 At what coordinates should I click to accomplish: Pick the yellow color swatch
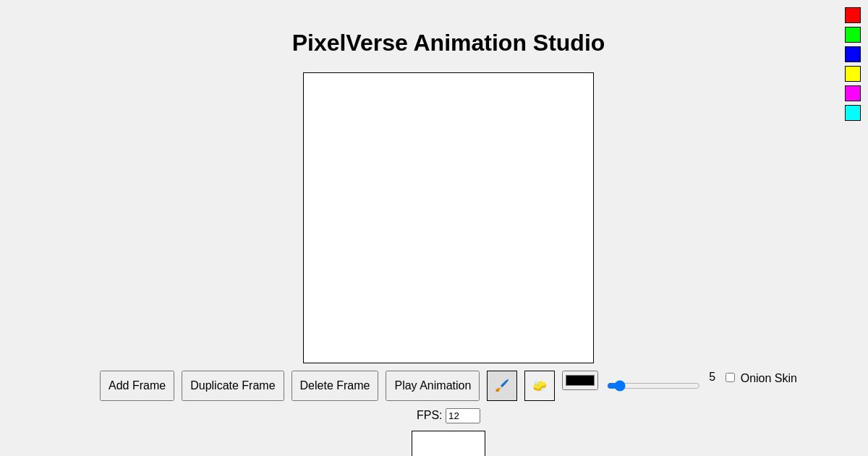coord(853,74)
